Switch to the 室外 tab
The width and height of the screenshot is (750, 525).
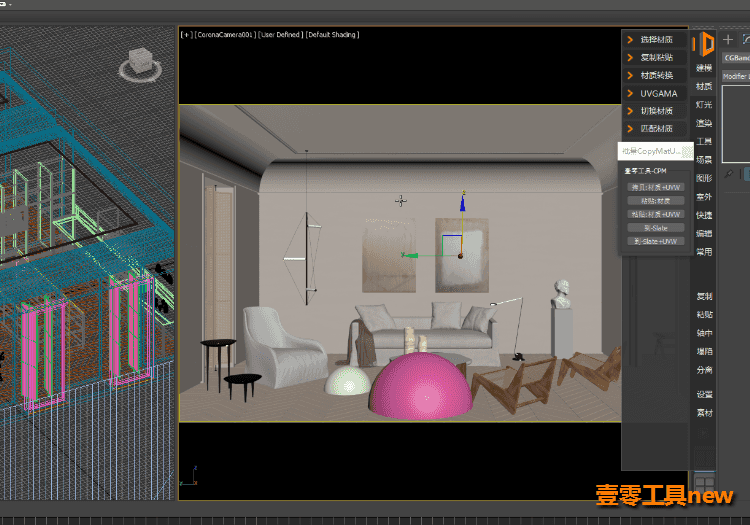tap(704, 197)
